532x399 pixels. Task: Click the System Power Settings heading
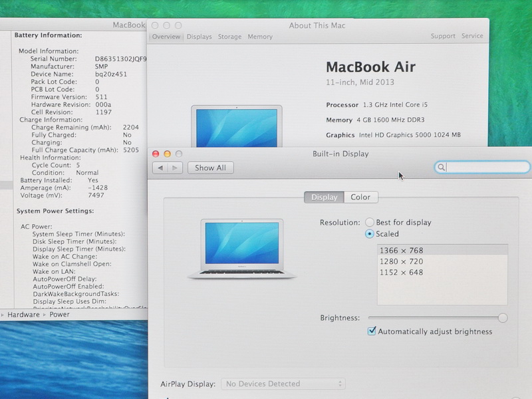(x=55, y=211)
